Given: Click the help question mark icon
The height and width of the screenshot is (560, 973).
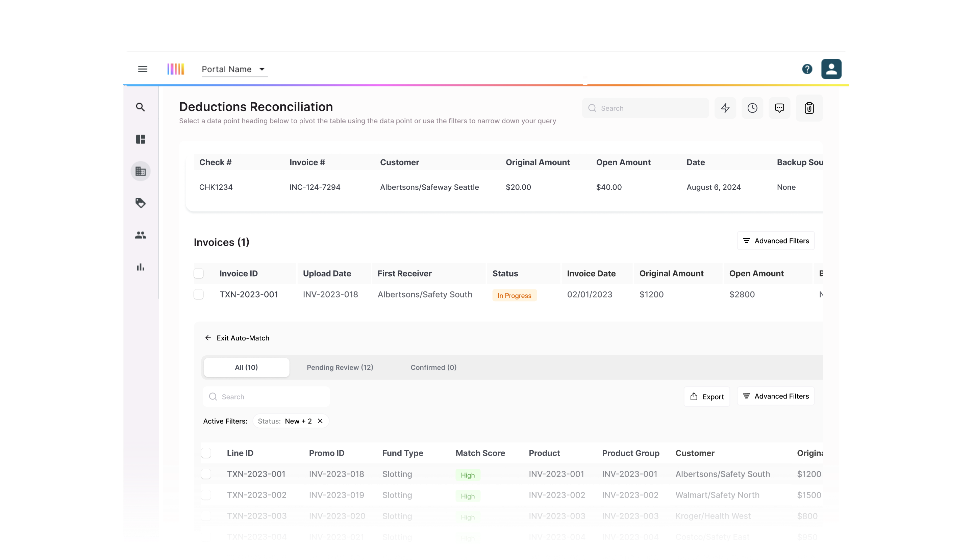Looking at the screenshot, I should pos(807,69).
